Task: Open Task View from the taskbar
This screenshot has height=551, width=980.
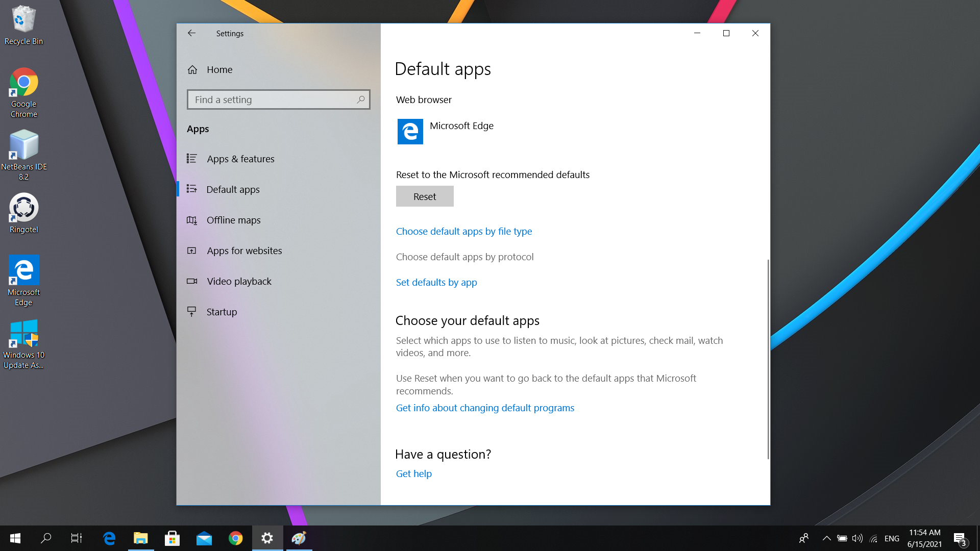Action: (x=77, y=538)
